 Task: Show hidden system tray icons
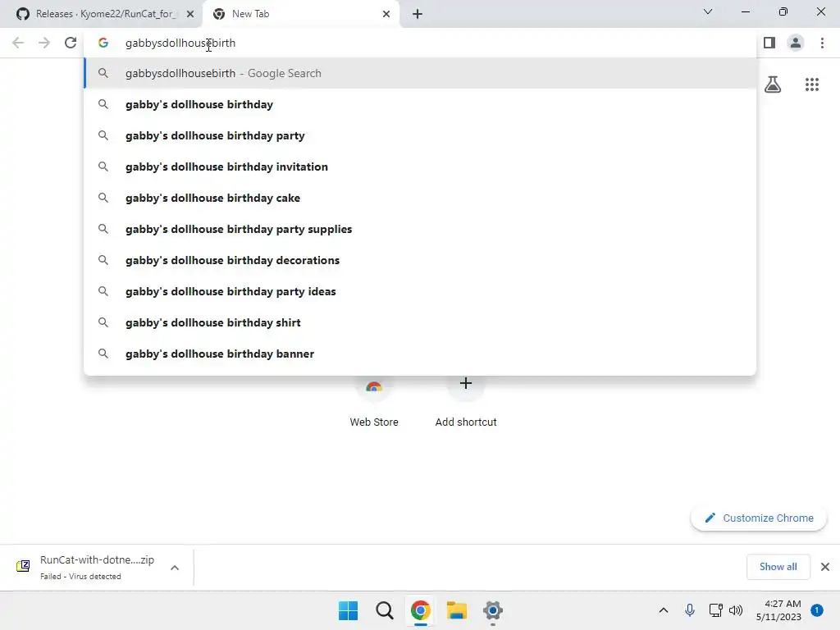[663, 610]
